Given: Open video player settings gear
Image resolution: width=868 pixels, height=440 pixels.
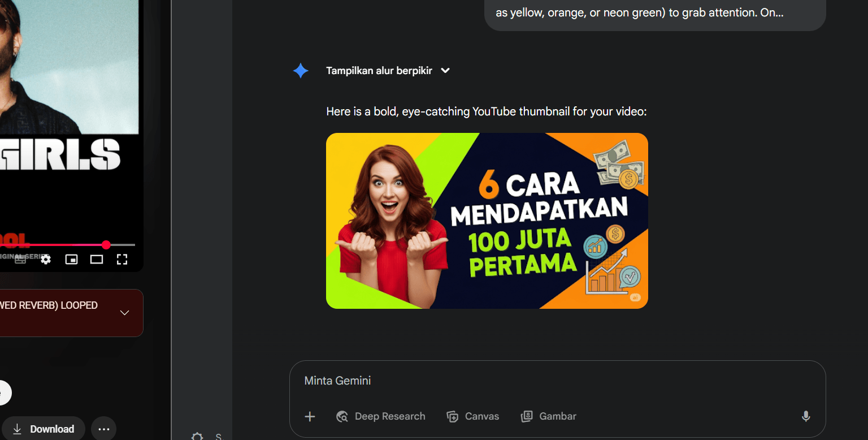Looking at the screenshot, I should 46,260.
